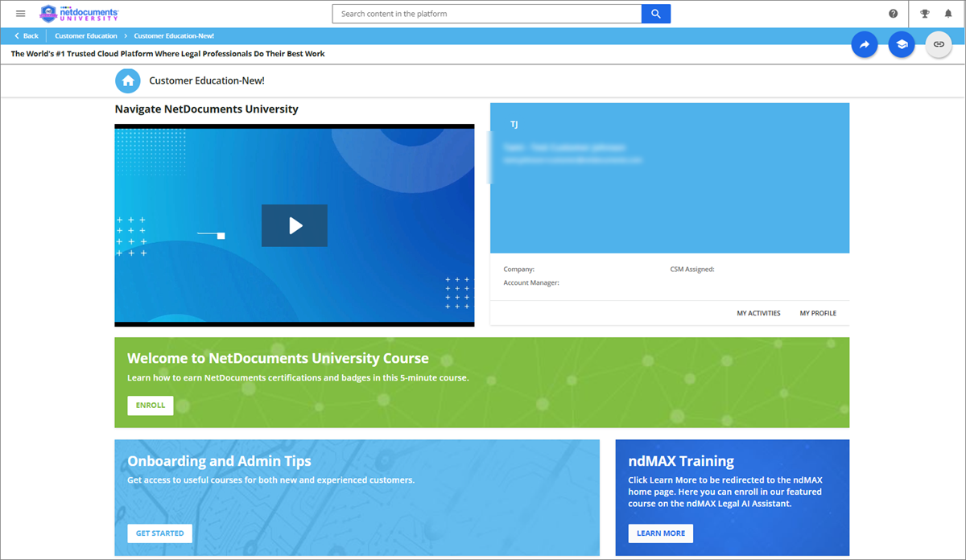
Task: Select the graduation cap learning icon
Action: coord(902,44)
